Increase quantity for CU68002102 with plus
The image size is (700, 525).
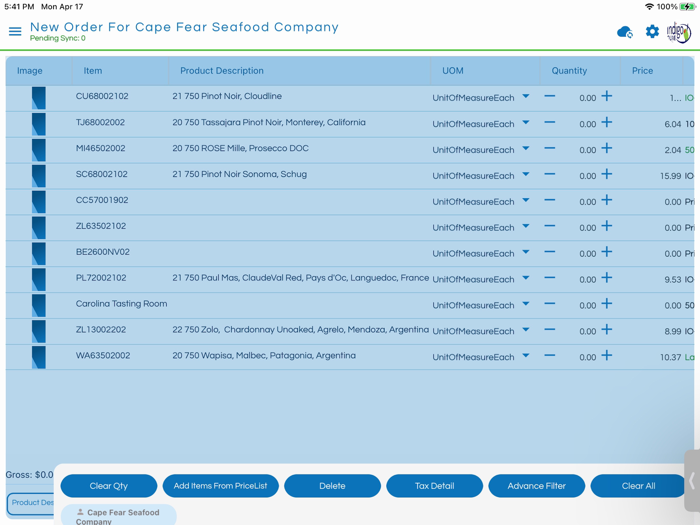pyautogui.click(x=607, y=96)
